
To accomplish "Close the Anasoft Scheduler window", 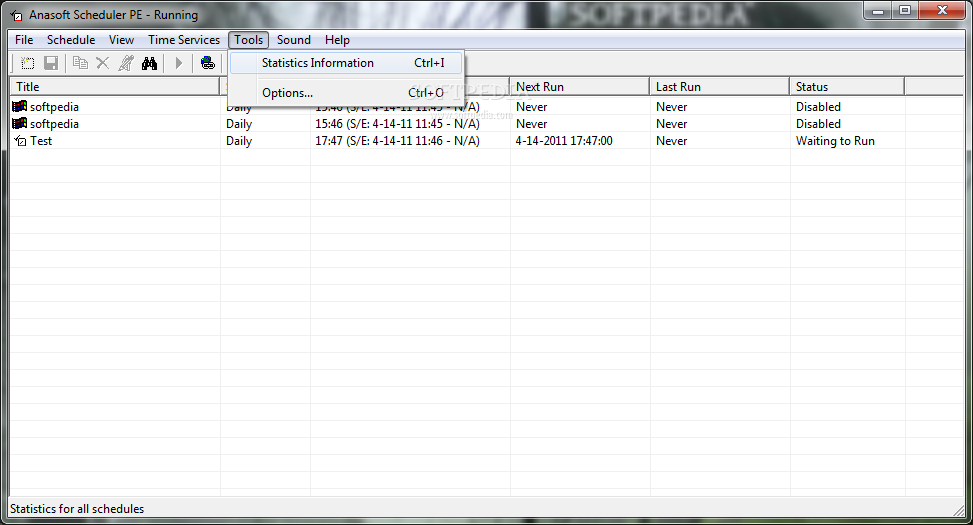I will [x=943, y=11].
